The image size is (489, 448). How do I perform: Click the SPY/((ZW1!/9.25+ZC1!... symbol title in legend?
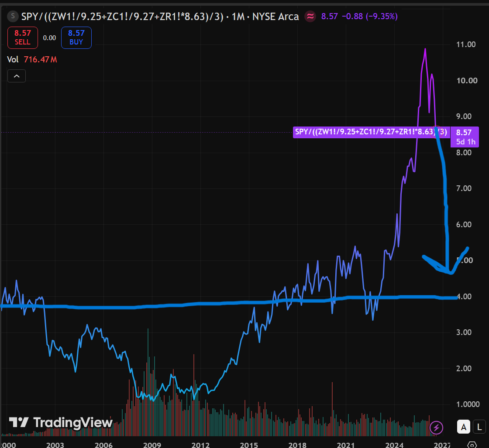122,17
